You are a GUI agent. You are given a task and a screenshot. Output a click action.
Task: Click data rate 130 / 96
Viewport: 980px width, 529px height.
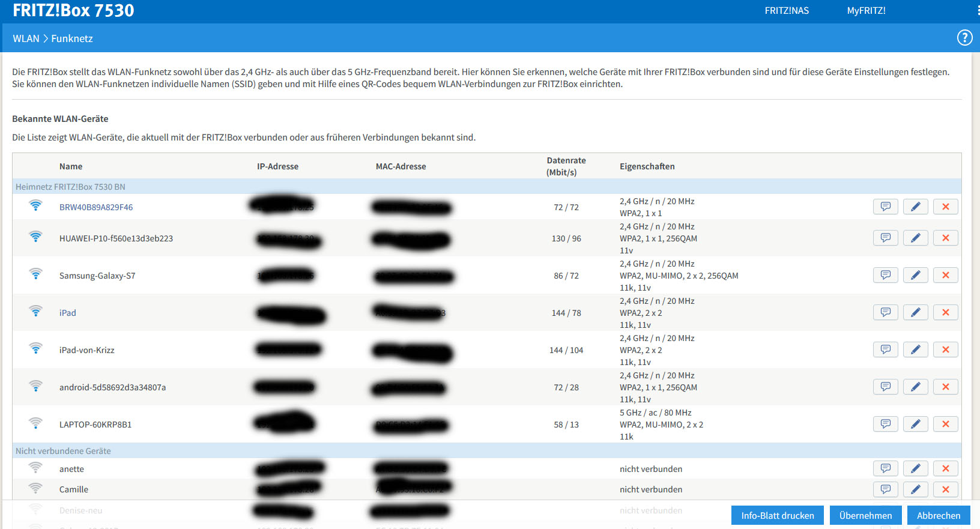566,238
